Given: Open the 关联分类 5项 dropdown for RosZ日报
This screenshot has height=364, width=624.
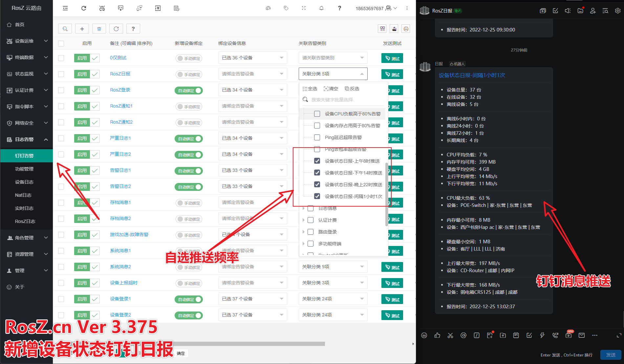Looking at the screenshot, I should (x=333, y=74).
